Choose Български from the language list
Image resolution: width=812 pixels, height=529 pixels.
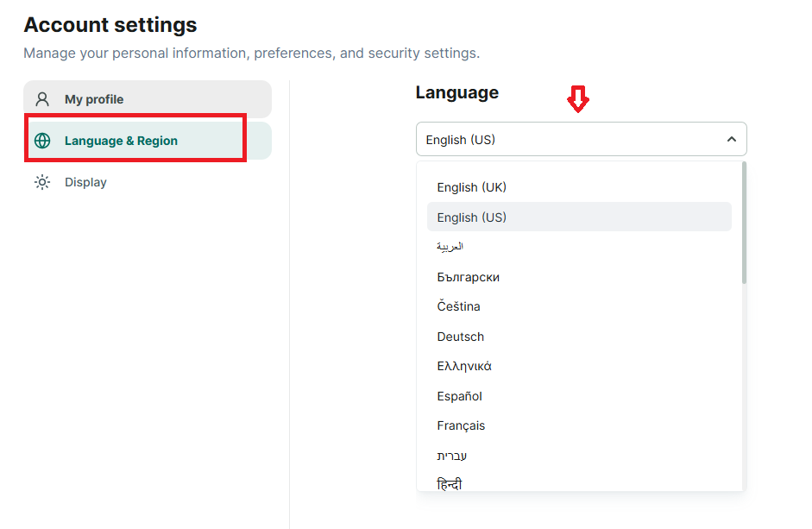tap(579, 277)
